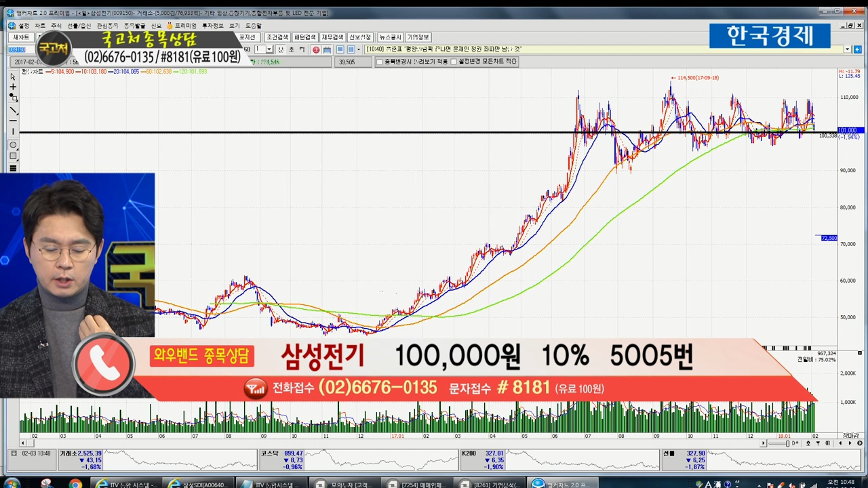This screenshot has height=488, width=868.
Task: Select the arrow pointer tool
Action: [13, 77]
